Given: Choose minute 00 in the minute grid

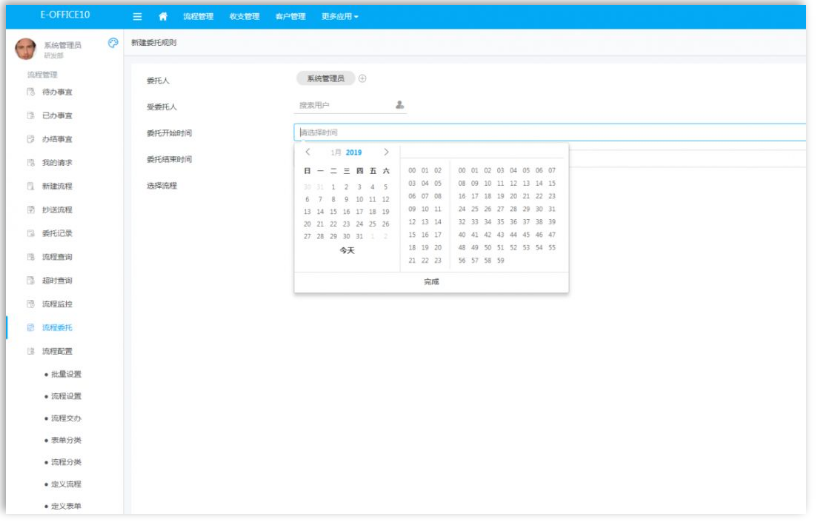Looking at the screenshot, I should coord(462,170).
